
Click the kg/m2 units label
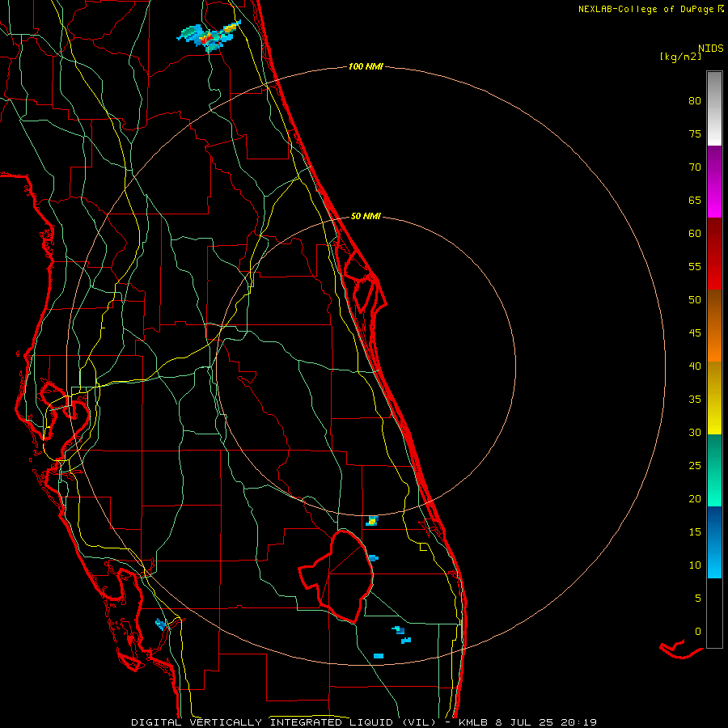click(x=680, y=57)
